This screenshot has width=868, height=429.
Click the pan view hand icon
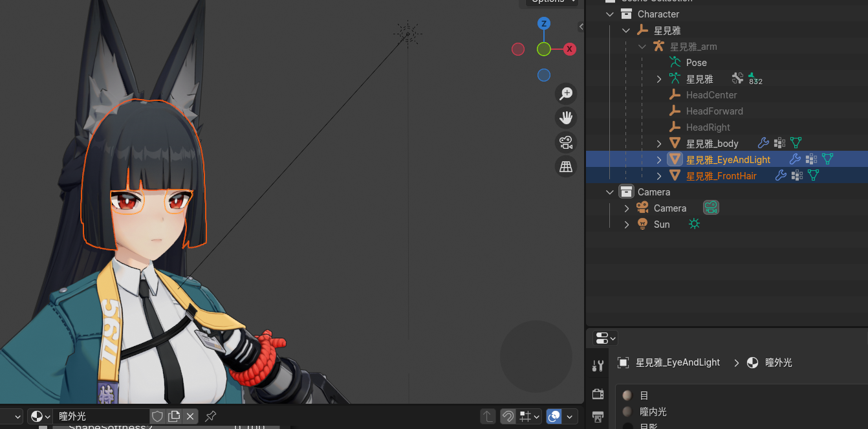tap(566, 118)
